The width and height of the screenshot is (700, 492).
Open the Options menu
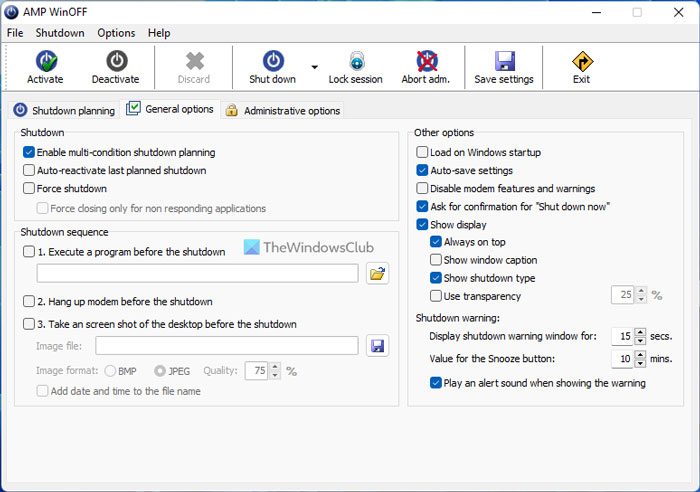(x=116, y=33)
